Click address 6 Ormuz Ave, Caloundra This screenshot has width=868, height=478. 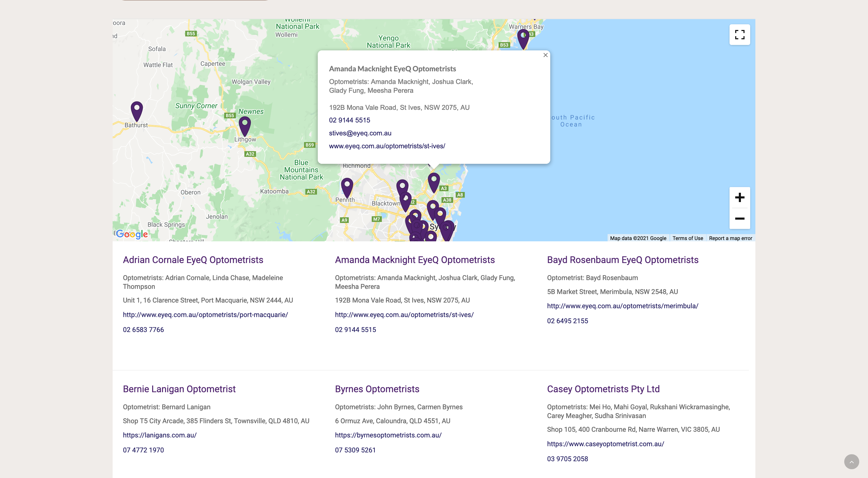point(393,421)
